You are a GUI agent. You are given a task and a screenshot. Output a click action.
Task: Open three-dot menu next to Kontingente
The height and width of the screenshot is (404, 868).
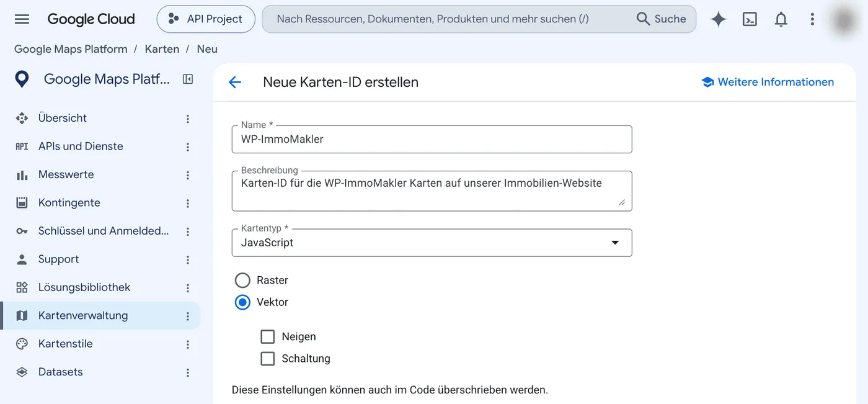point(188,204)
